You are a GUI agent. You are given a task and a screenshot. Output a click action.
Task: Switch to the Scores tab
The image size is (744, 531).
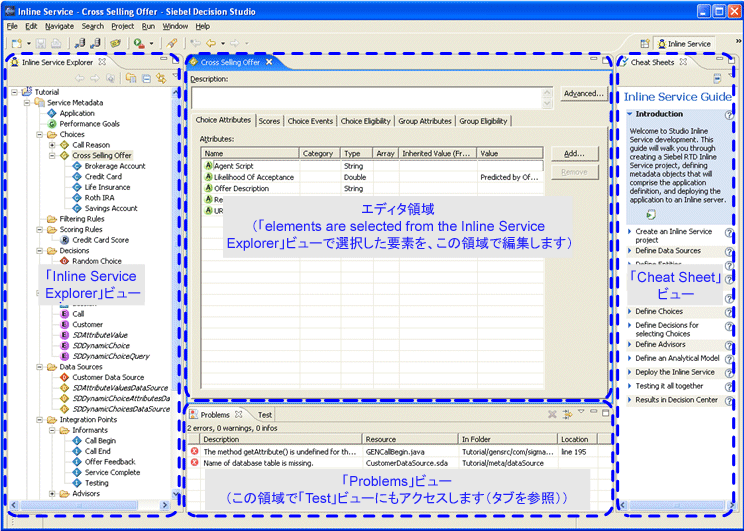[x=269, y=121]
